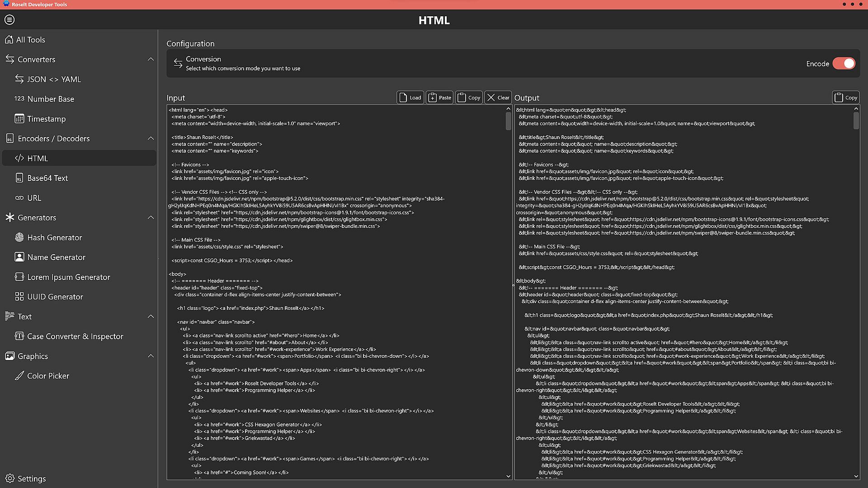Click the Output scrollbar thumb

coord(856,121)
